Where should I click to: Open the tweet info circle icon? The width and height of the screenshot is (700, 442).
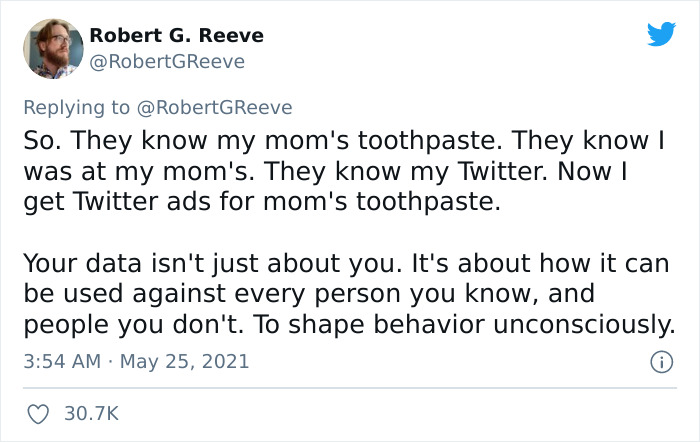point(660,360)
